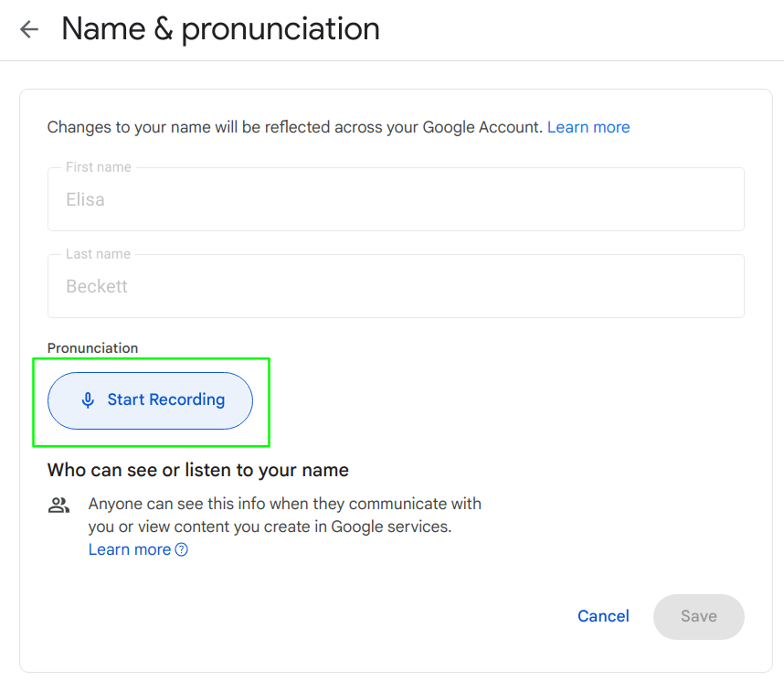Click the people icon beside visibility info
Screen dimensions: 784x681
(x=59, y=505)
